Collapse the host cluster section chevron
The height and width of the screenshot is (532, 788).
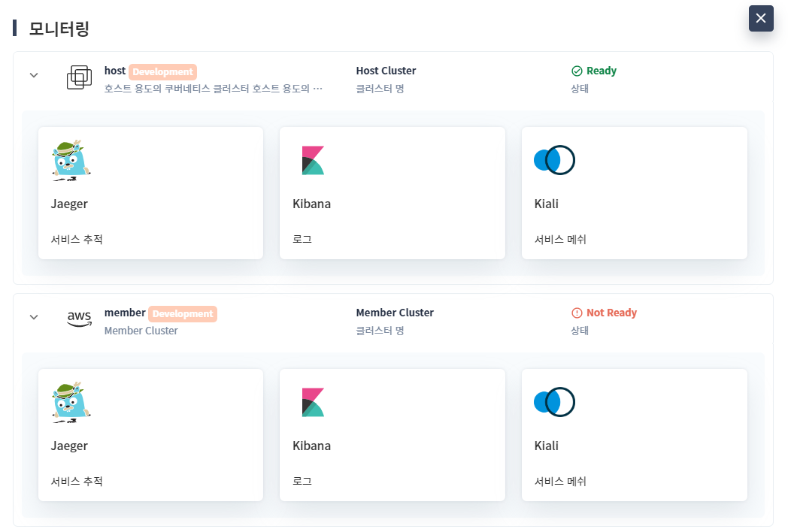(x=34, y=75)
